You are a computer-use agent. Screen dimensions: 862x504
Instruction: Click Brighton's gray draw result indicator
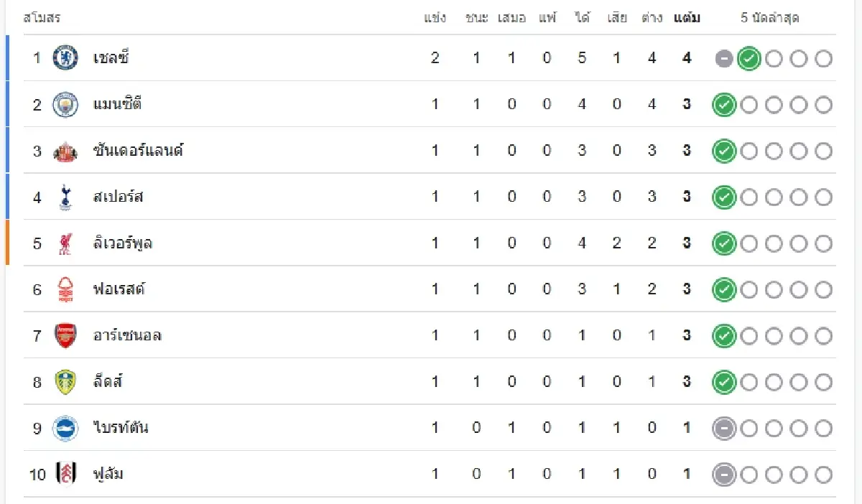(724, 429)
